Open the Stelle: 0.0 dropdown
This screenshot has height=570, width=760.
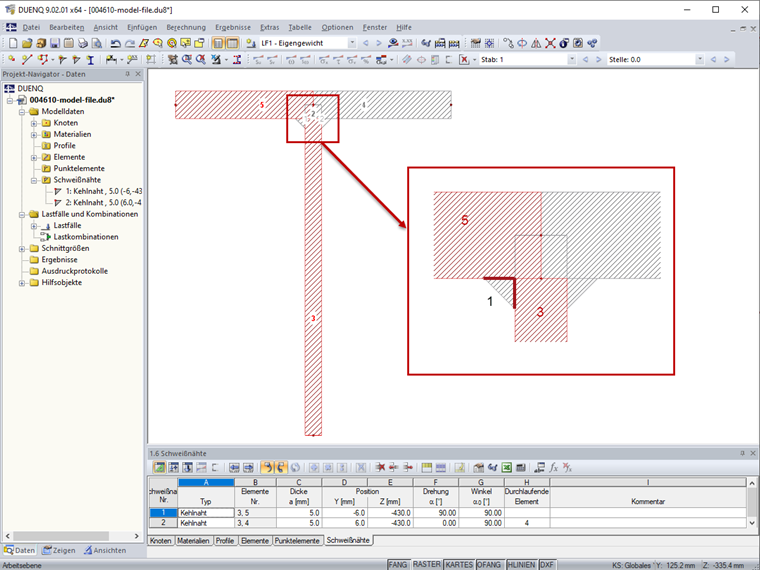(699, 60)
